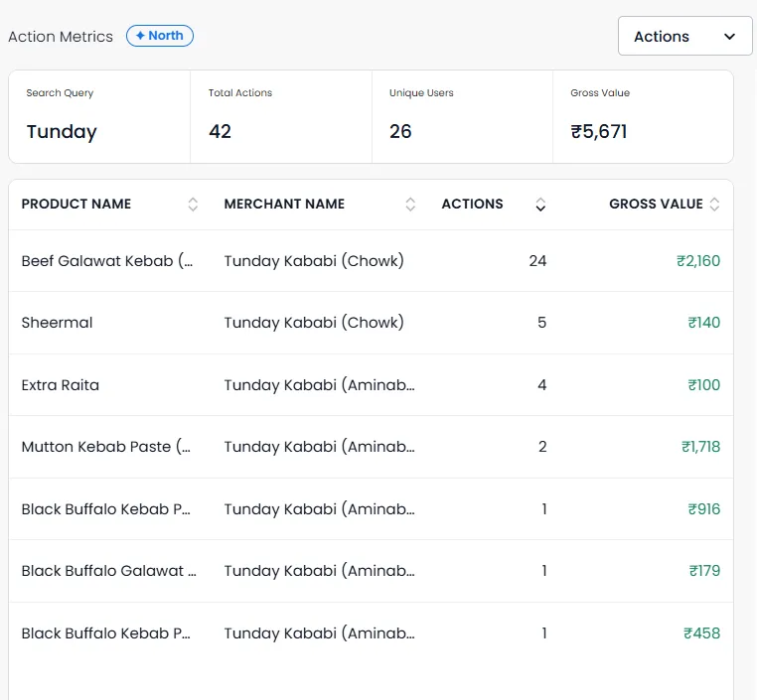Click the ₹100 gross value
Screen dimensions: 757x700
[704, 385]
